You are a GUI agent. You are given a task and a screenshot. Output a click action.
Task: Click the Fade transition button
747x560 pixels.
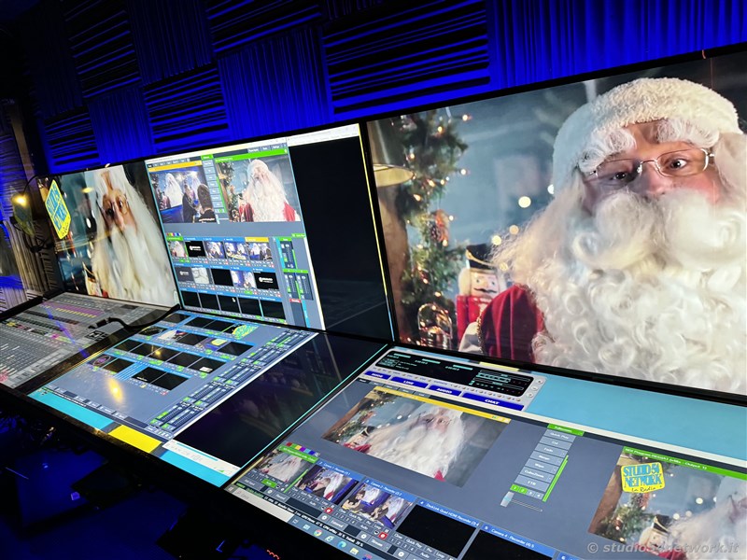tap(549, 450)
